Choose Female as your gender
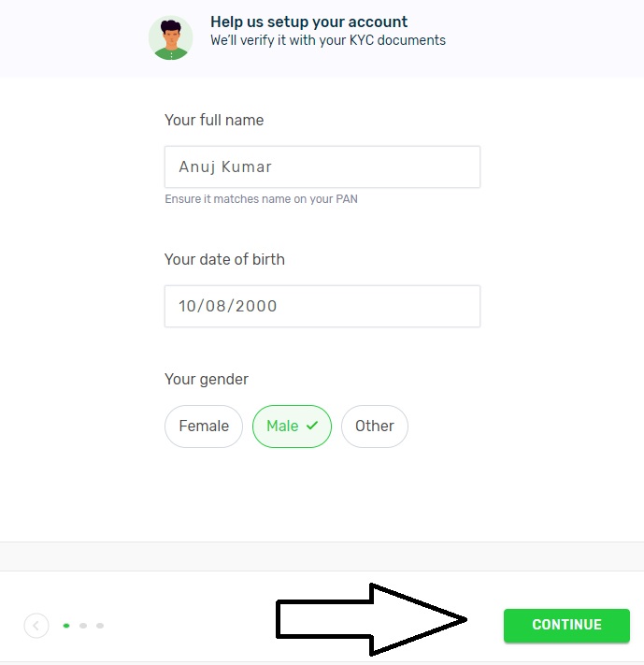 click(204, 426)
